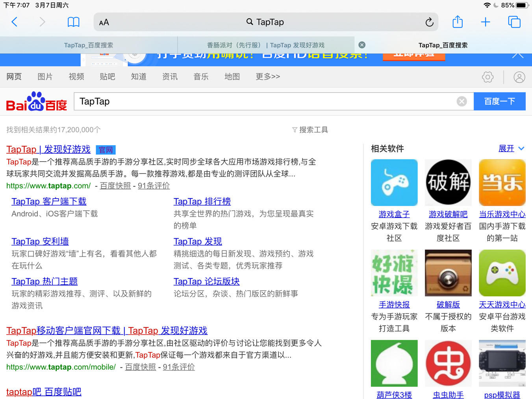
Task: Toggle reader text size AA button
Action: (x=104, y=22)
